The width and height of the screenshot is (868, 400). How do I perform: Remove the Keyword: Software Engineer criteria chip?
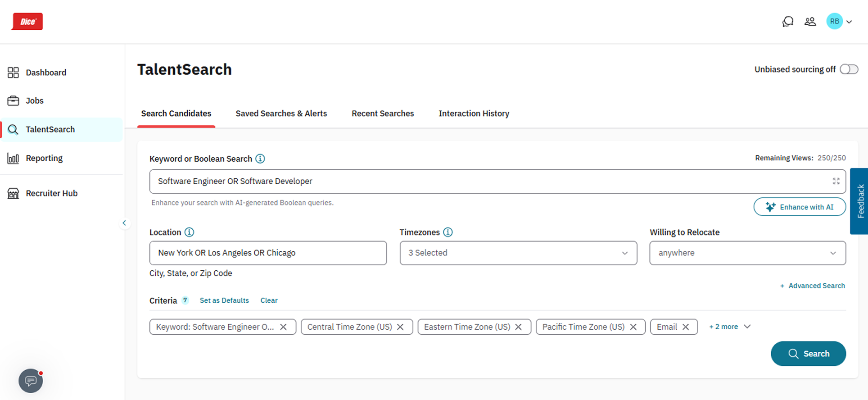[x=283, y=327]
